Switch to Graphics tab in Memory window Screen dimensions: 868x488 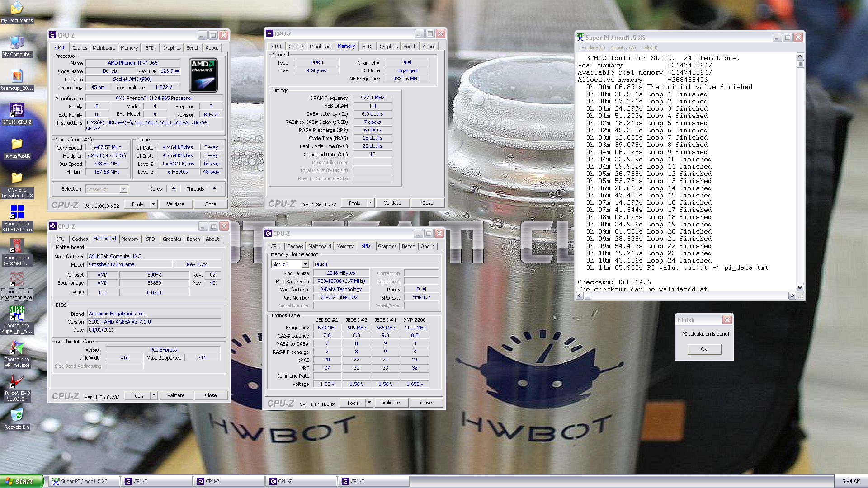(388, 47)
